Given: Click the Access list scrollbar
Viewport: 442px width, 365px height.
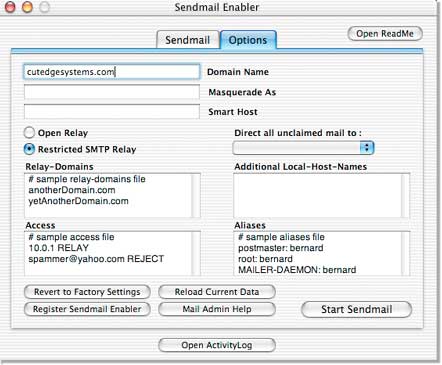Looking at the screenshot, I should tap(196, 253).
